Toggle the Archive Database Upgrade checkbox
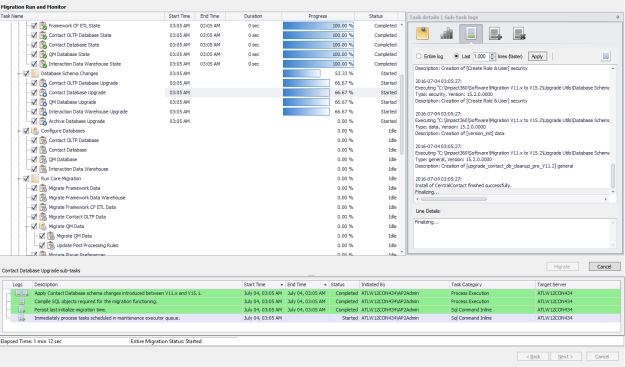 (34, 122)
